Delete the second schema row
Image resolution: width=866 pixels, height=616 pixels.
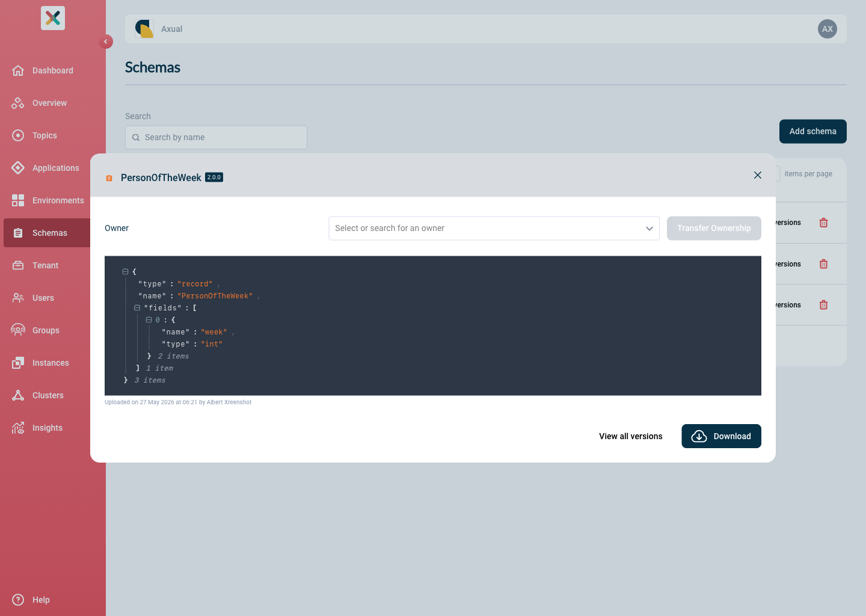click(x=824, y=264)
